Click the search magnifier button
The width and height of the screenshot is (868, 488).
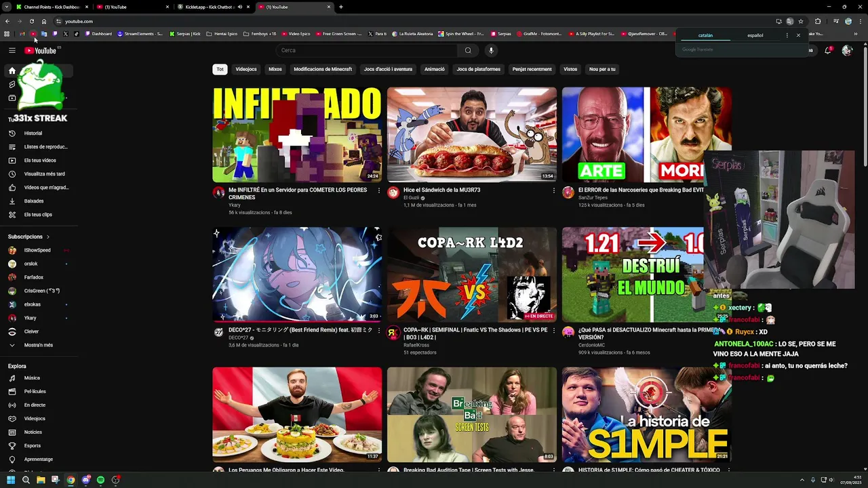(x=468, y=50)
